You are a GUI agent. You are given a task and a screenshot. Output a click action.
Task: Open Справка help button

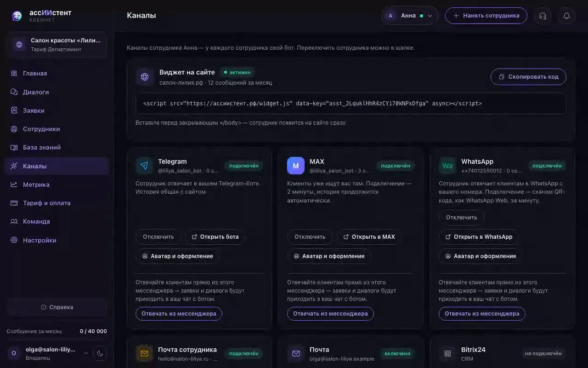(57, 307)
